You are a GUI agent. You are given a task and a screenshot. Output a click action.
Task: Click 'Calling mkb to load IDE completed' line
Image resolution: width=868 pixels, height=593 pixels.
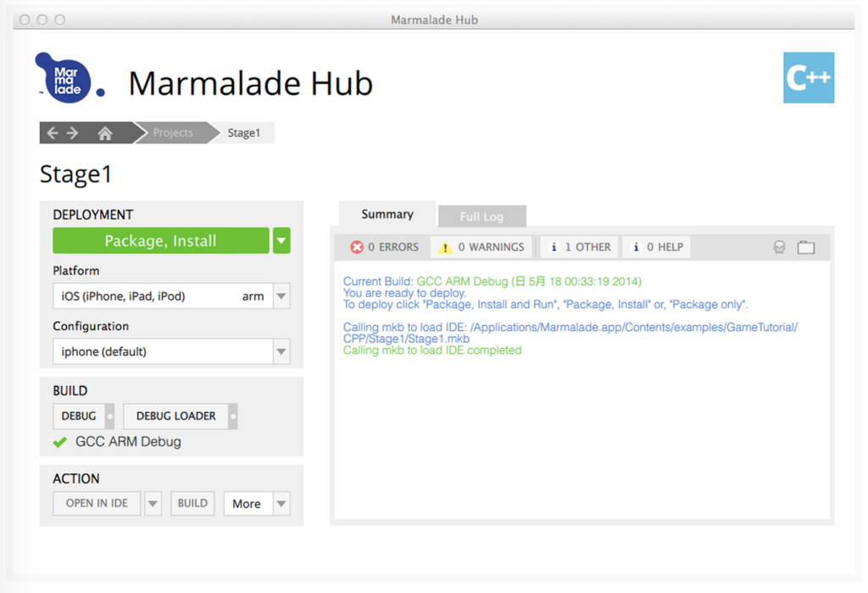tap(432, 350)
